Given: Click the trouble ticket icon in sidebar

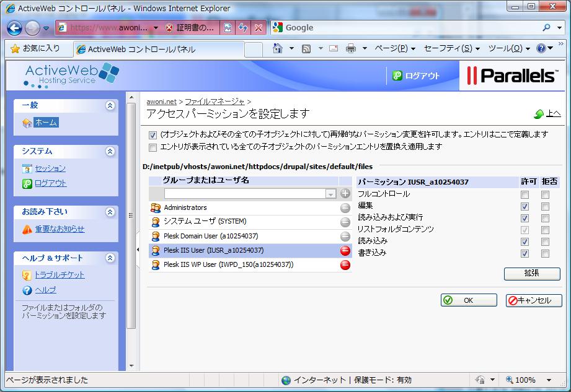Looking at the screenshot, I should (x=27, y=276).
